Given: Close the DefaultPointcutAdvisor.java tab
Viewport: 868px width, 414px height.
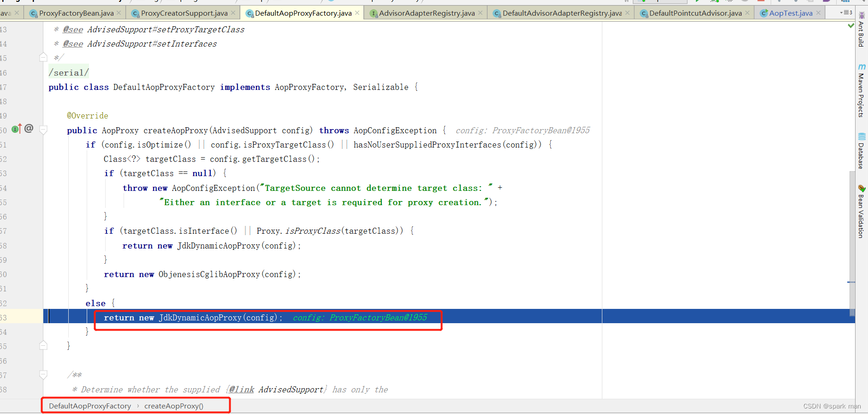Looking at the screenshot, I should click(747, 13).
